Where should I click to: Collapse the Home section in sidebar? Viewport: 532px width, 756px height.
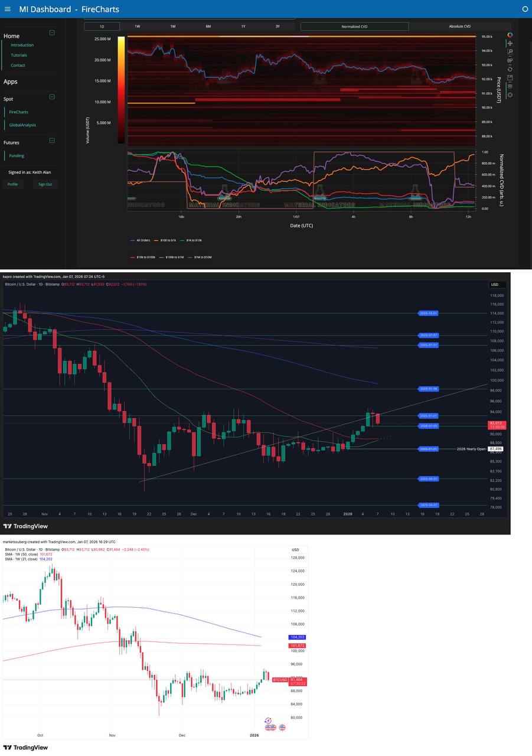[52, 33]
